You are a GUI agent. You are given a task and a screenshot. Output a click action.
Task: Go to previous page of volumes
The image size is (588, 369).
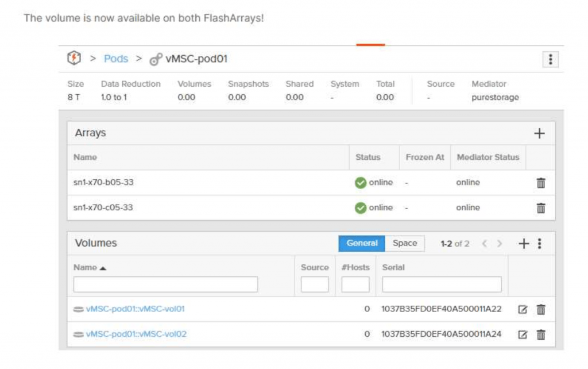485,244
